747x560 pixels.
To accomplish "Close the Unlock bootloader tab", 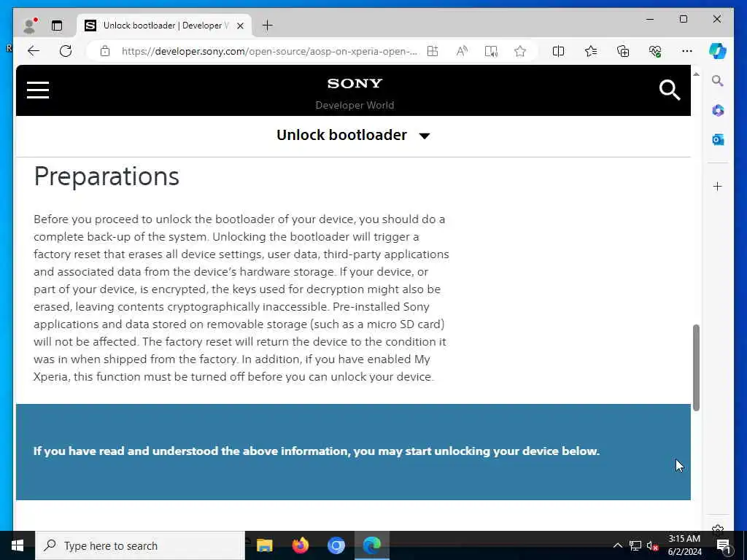I will pos(240,26).
